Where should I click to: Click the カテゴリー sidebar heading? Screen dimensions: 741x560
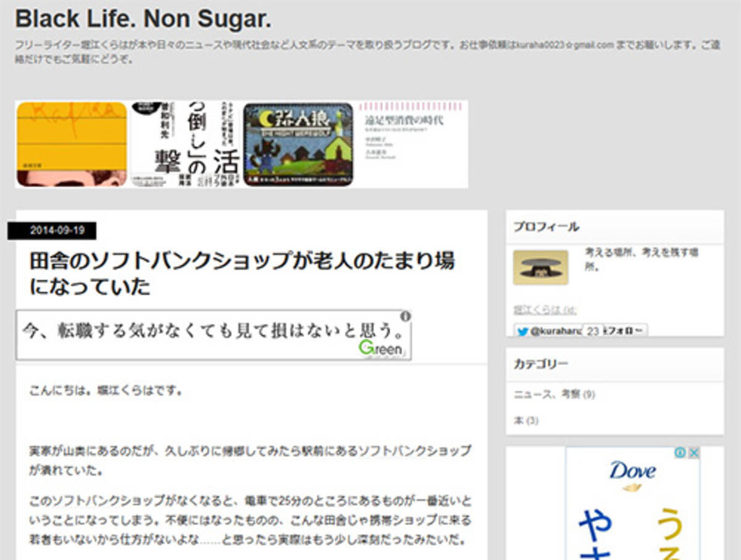click(x=541, y=364)
